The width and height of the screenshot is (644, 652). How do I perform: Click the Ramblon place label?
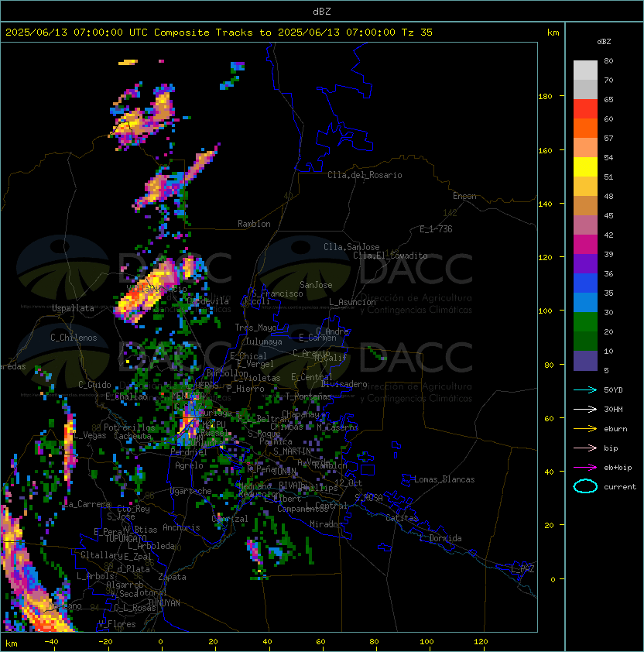tap(254, 224)
